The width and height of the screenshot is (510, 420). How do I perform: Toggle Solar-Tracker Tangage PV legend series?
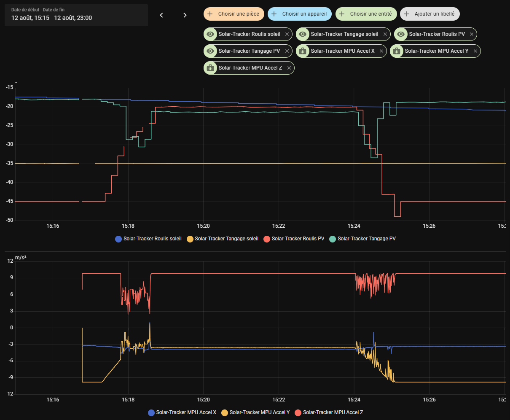[x=362, y=239]
